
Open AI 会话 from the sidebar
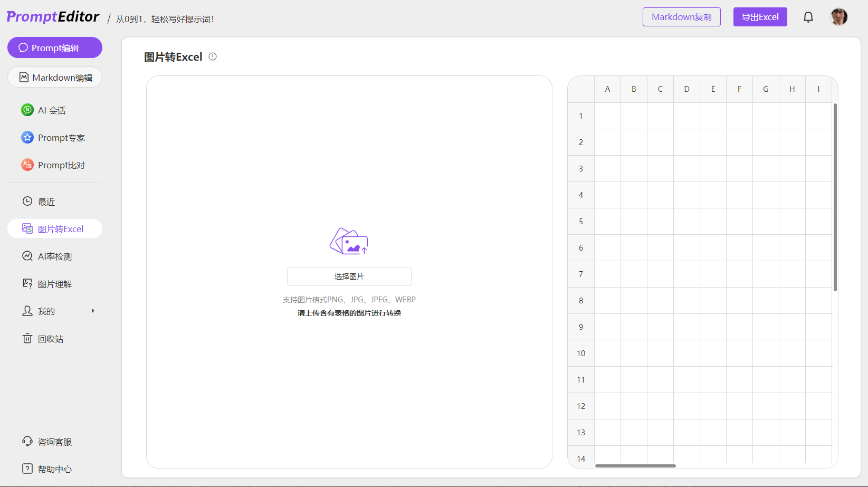[52, 110]
